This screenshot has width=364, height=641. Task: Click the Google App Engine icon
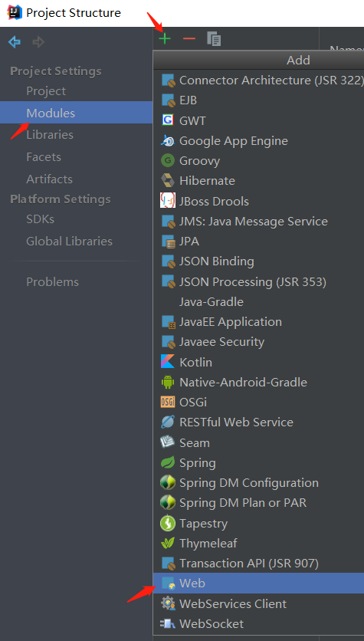pos(168,140)
